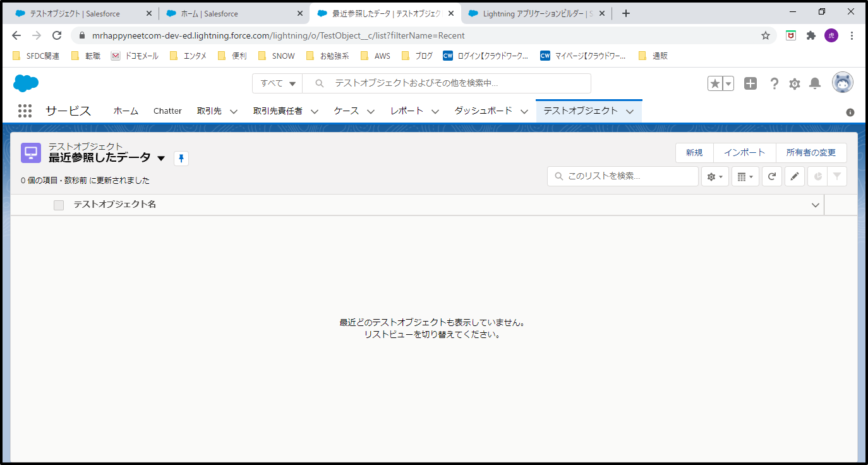Viewport: 868px width, 465px height.
Task: Open the notifications bell
Action: pyautogui.click(x=815, y=83)
